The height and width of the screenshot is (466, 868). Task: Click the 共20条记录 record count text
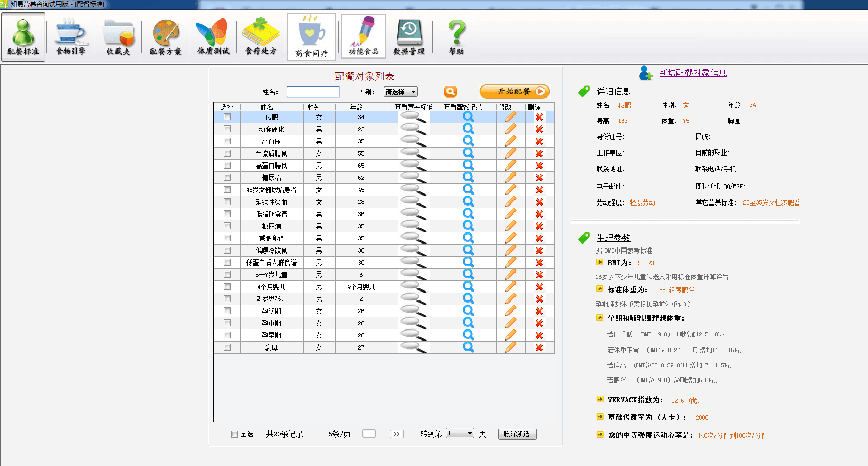(x=284, y=434)
